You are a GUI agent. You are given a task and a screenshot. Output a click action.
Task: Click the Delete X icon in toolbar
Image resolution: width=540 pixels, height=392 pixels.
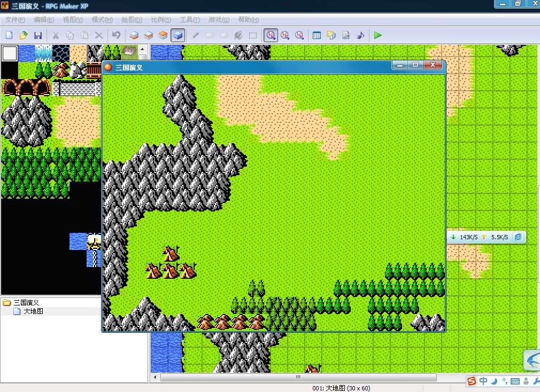pos(99,35)
